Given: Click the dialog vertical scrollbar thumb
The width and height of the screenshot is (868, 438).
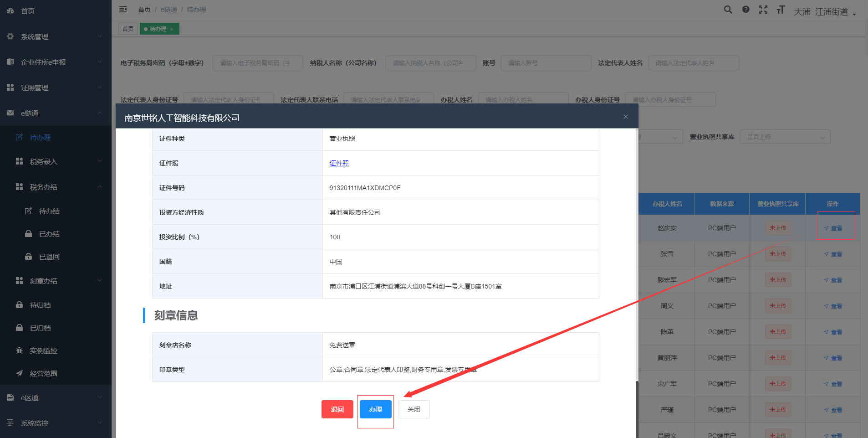Looking at the screenshot, I should coord(637,409).
